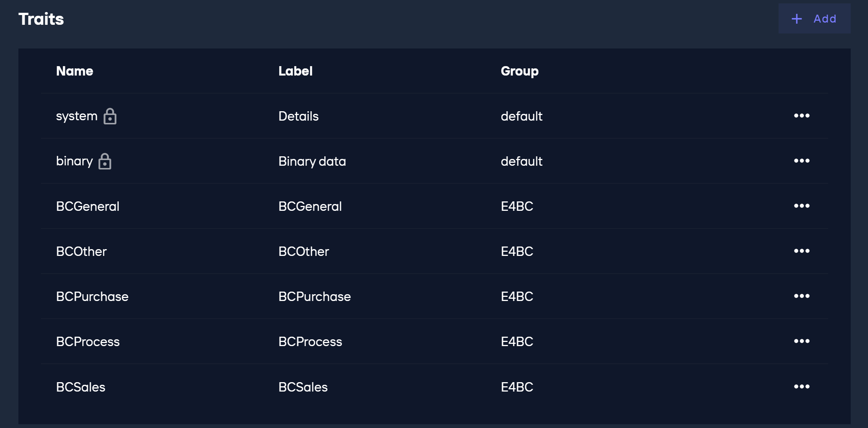Click the Binary data label cell
Viewport: 868px width, 428px height.
[x=312, y=161]
